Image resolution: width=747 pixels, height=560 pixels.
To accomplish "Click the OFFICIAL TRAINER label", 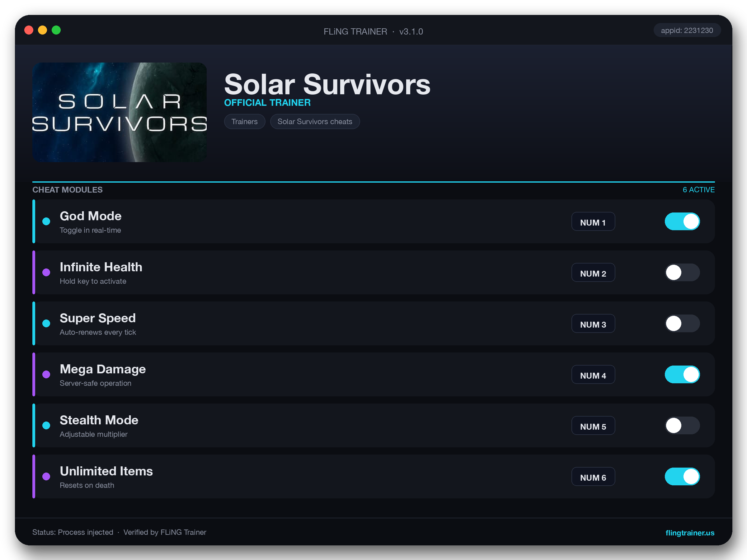I will (267, 103).
